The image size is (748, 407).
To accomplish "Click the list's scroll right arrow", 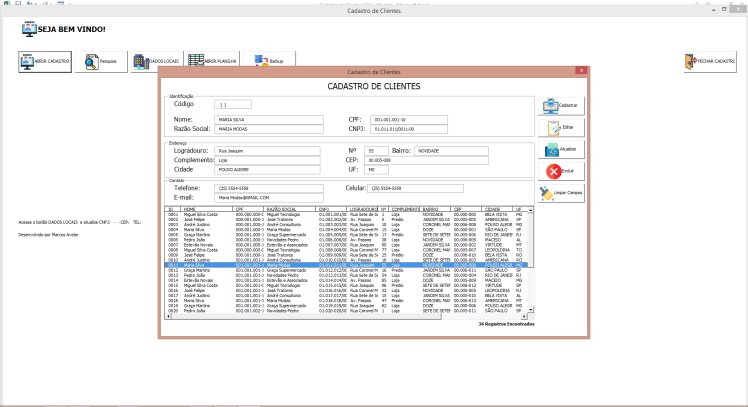I will 524,316.
